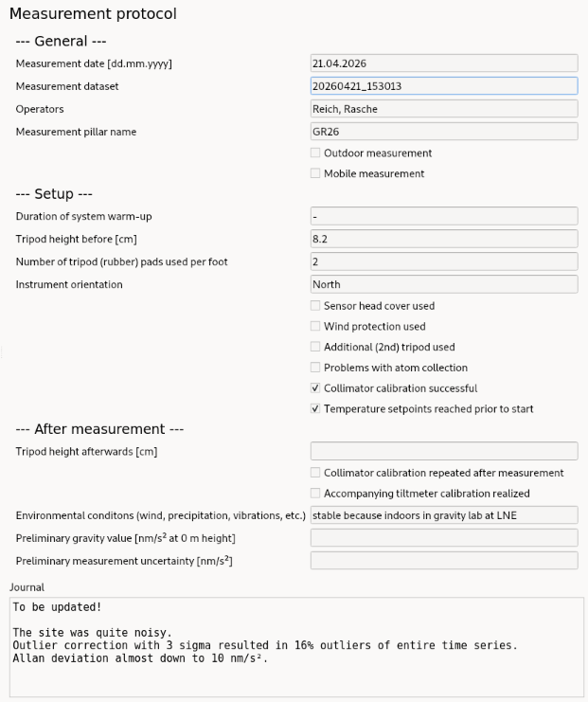The width and height of the screenshot is (588, 702).
Task: Select Instrument orientation field showing North
Action: click(443, 284)
